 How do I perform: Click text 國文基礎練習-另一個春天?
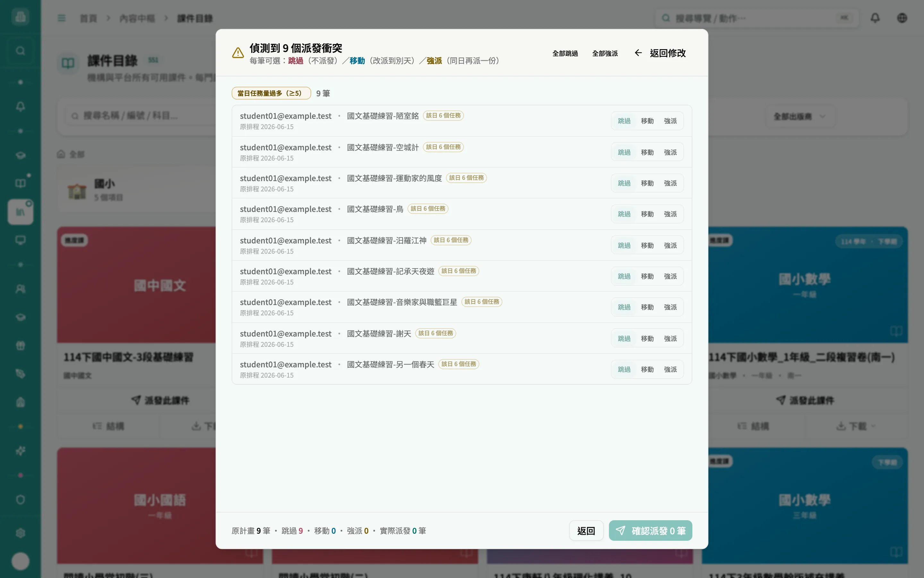pyautogui.click(x=390, y=364)
